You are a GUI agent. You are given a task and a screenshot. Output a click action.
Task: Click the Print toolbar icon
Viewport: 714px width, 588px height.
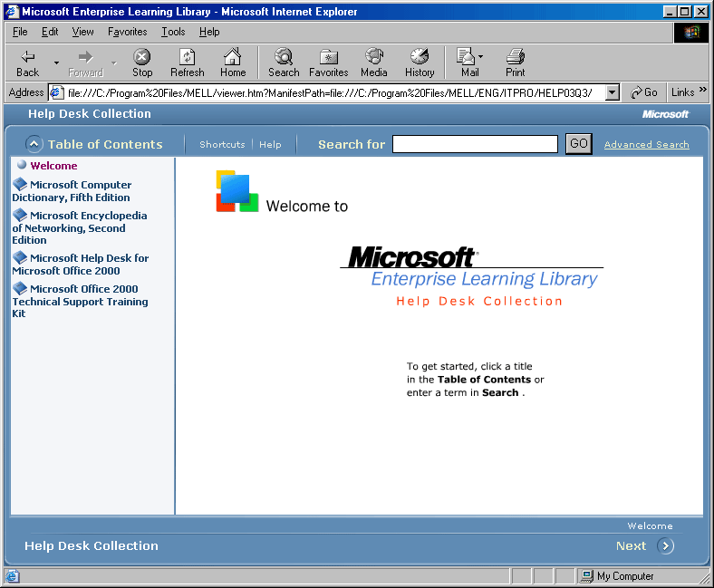click(516, 56)
